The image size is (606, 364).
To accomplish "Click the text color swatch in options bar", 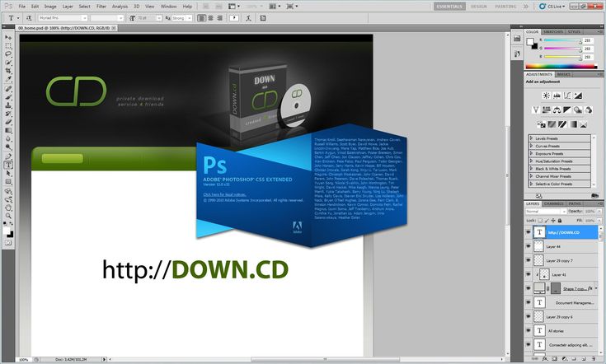I will pos(234,18).
